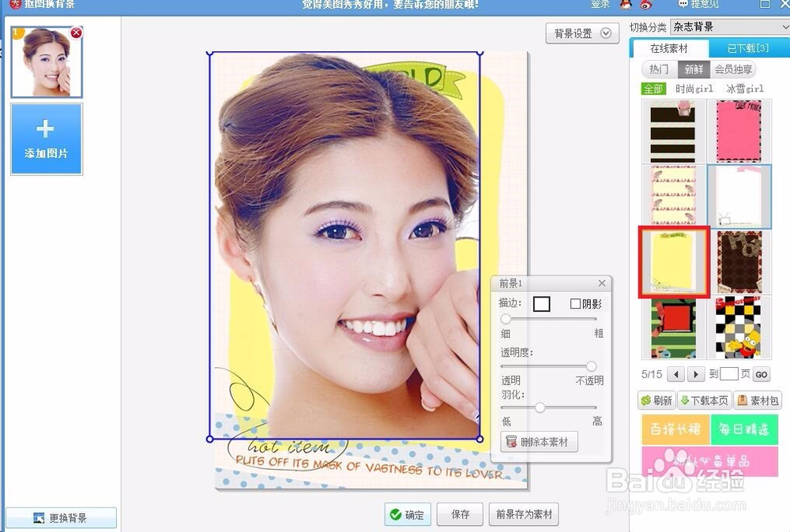Select the 冰雪girl category
The image size is (790, 532).
(744, 88)
